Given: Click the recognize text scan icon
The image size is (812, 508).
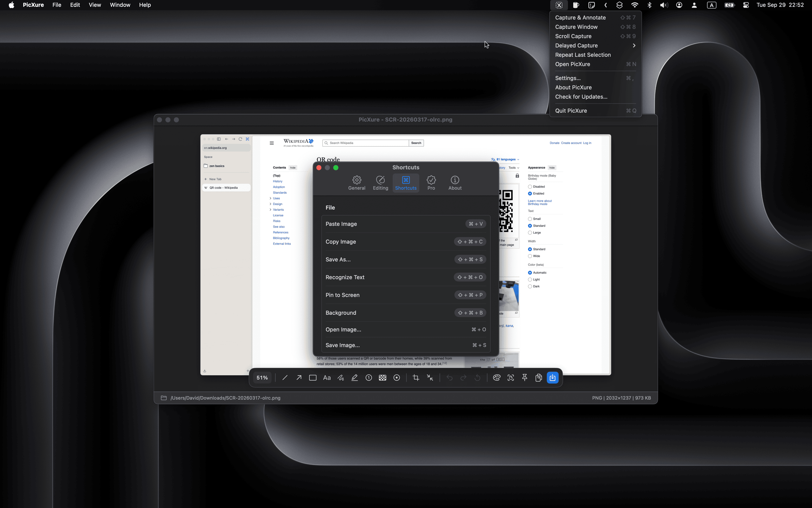Looking at the screenshot, I should (x=511, y=378).
